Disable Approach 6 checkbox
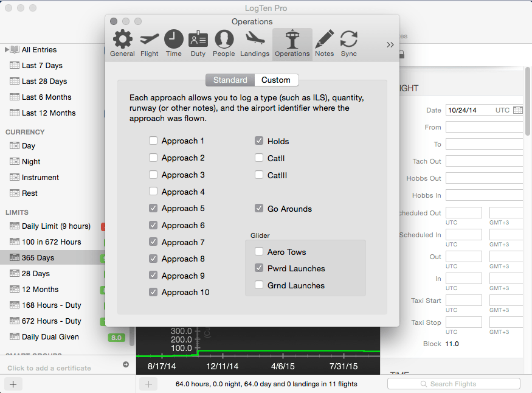532x393 pixels. pos(153,225)
